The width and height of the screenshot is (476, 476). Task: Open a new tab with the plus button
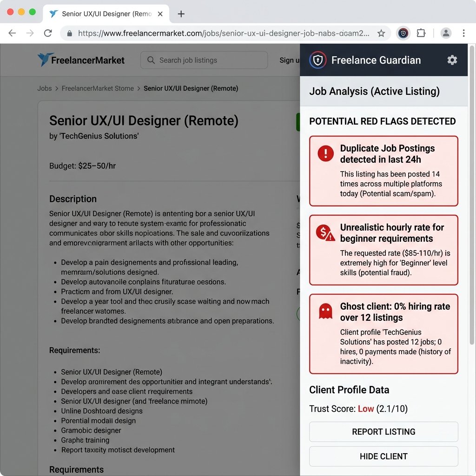(x=181, y=14)
